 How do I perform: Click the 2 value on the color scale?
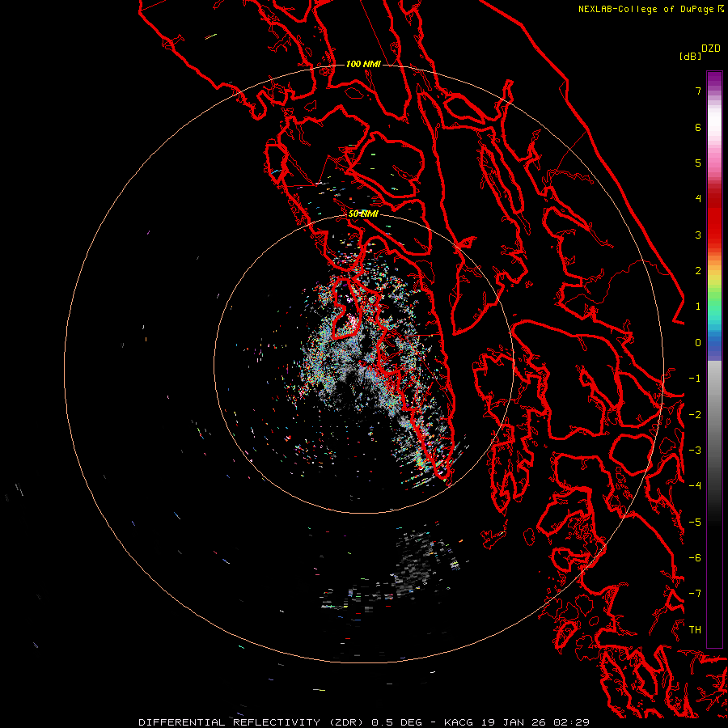tap(698, 271)
